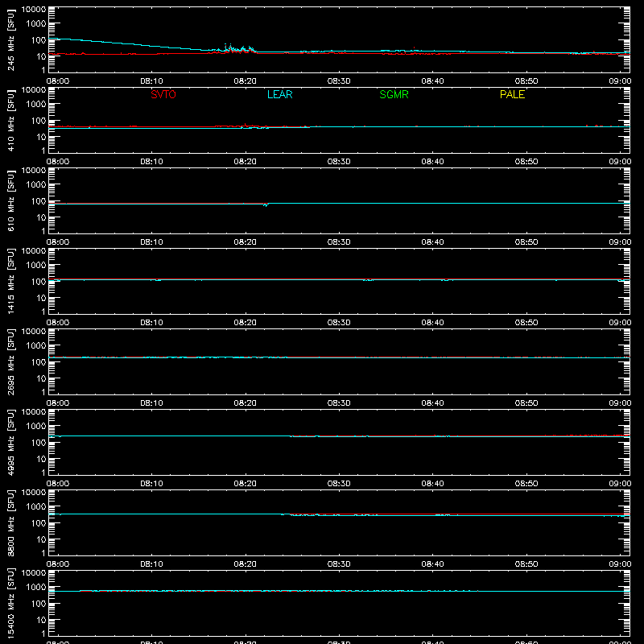Select the 4995 MHz [SFU] axis title

click(x=10, y=442)
